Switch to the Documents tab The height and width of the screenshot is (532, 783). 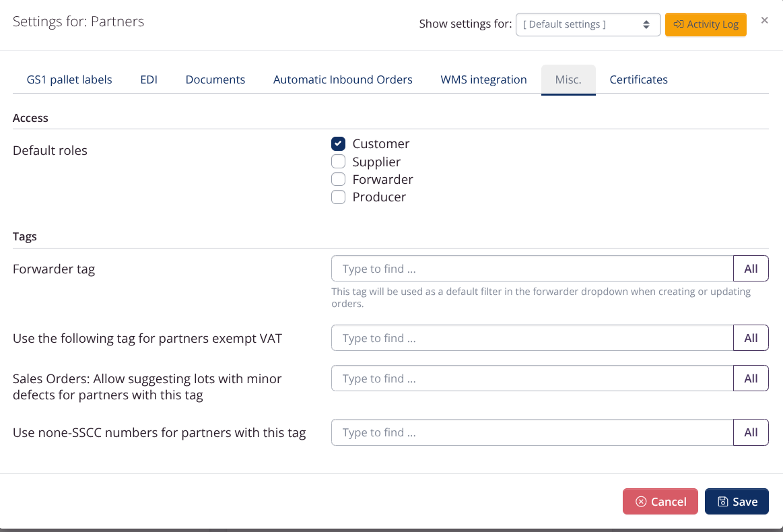215,79
